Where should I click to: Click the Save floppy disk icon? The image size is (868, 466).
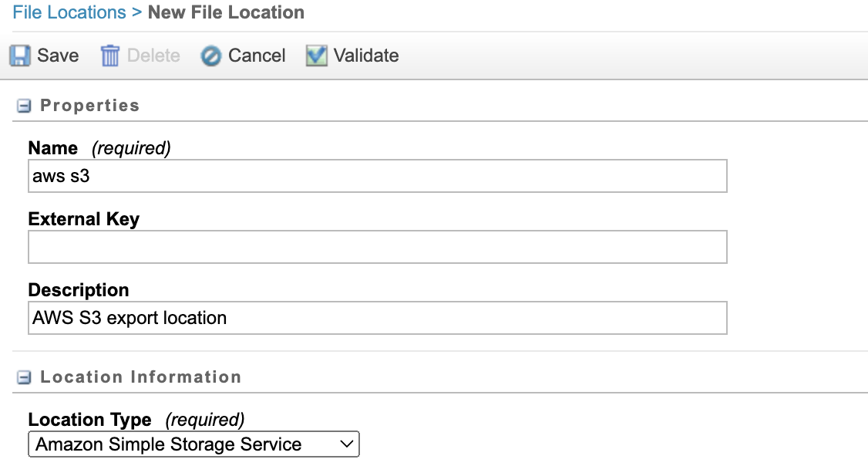click(20, 56)
